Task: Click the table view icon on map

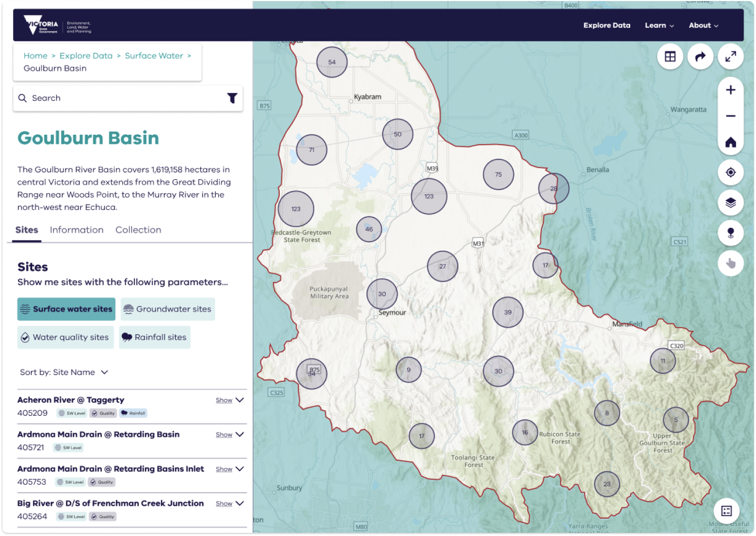Action: click(670, 56)
